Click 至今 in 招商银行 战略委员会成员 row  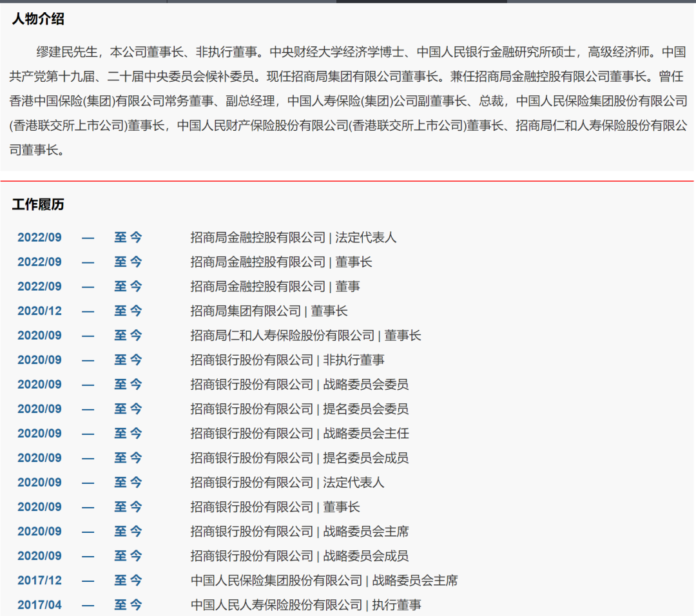point(128,556)
